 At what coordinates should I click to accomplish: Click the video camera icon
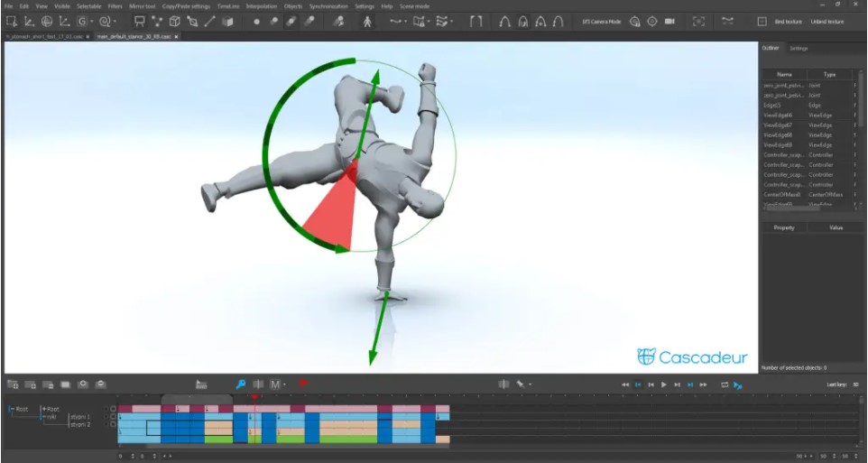(669, 21)
